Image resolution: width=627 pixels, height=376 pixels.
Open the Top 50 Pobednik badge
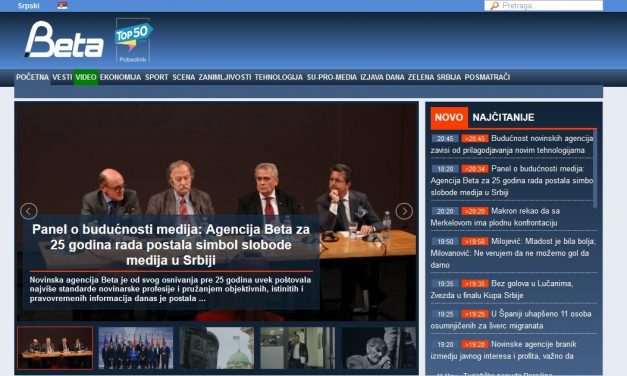(133, 40)
